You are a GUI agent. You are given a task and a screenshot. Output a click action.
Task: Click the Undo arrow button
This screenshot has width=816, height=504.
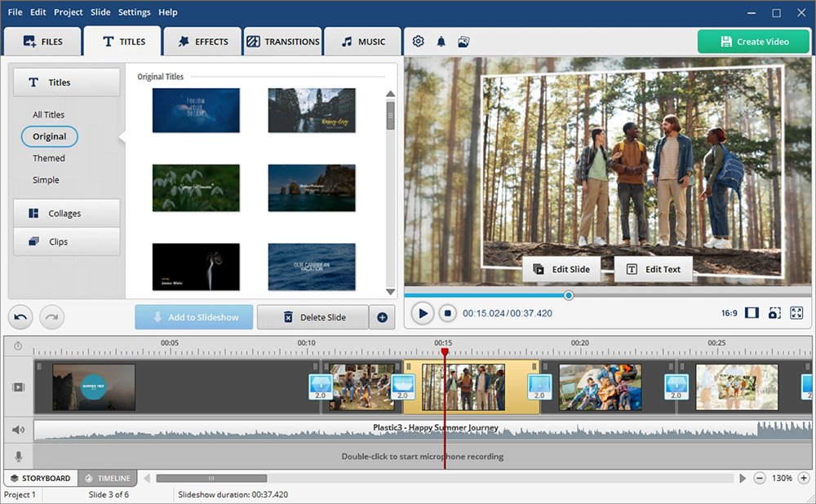click(20, 317)
